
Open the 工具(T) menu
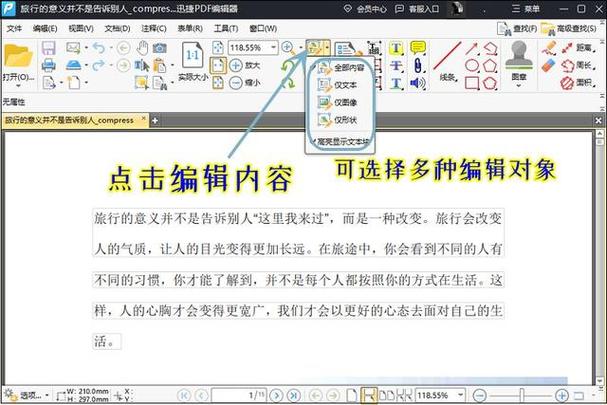point(226,28)
